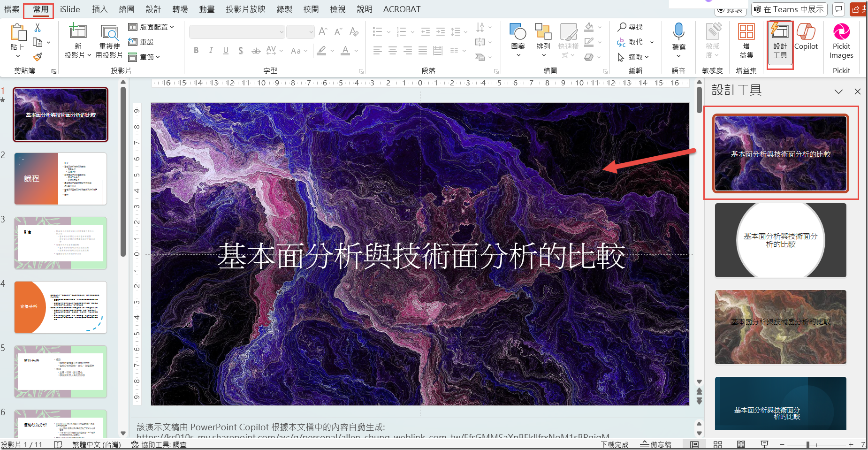The height and width of the screenshot is (450, 868).
Task: Click the accessibility (協助工具: 調查) status
Action: [159, 444]
